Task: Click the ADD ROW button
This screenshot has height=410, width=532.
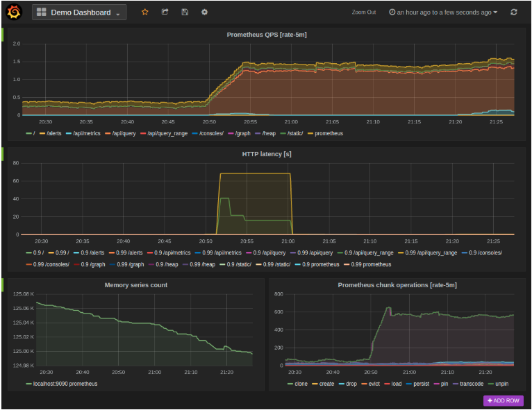Action: point(504,400)
